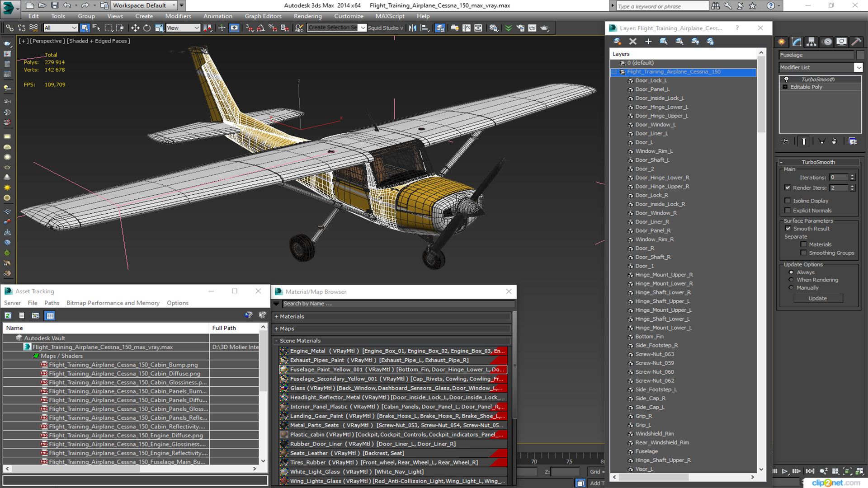868x488 pixels.
Task: Click the Fuselage object color swatch
Action: (860, 55)
